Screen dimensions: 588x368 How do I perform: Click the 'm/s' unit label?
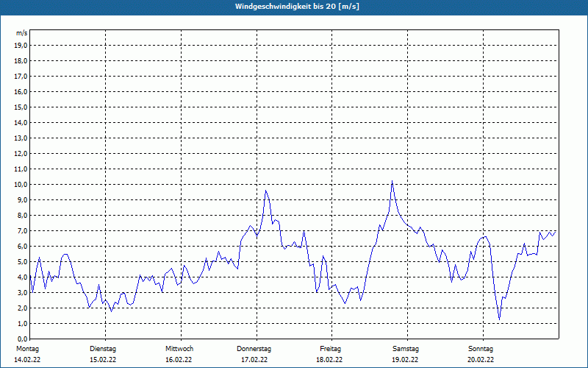[22, 33]
